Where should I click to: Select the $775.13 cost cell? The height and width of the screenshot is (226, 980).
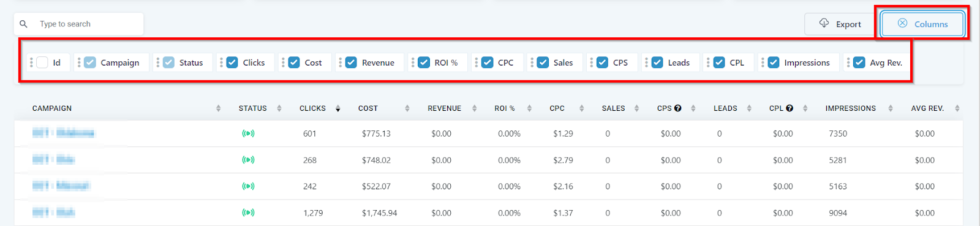pos(376,134)
